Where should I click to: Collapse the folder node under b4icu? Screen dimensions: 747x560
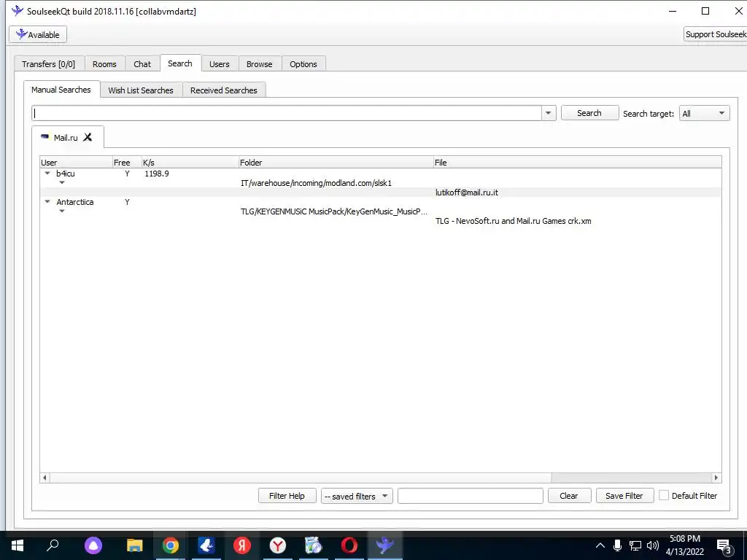[61, 182]
